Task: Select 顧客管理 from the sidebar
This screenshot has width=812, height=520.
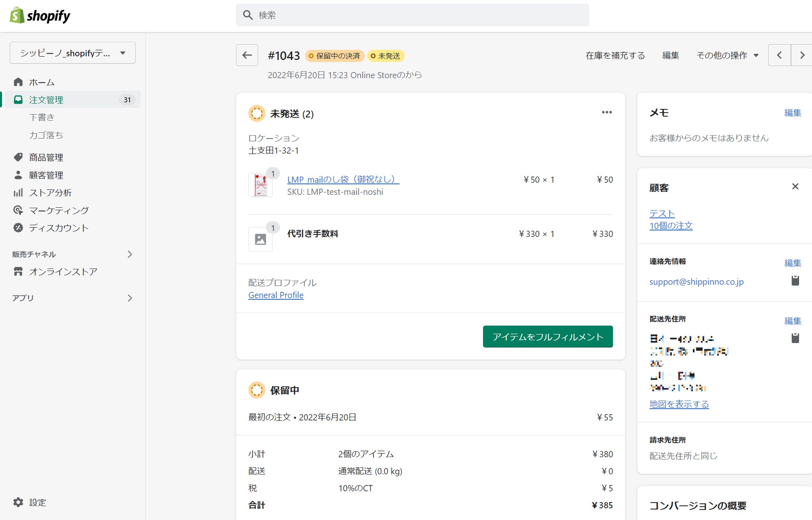Action: 46,175
